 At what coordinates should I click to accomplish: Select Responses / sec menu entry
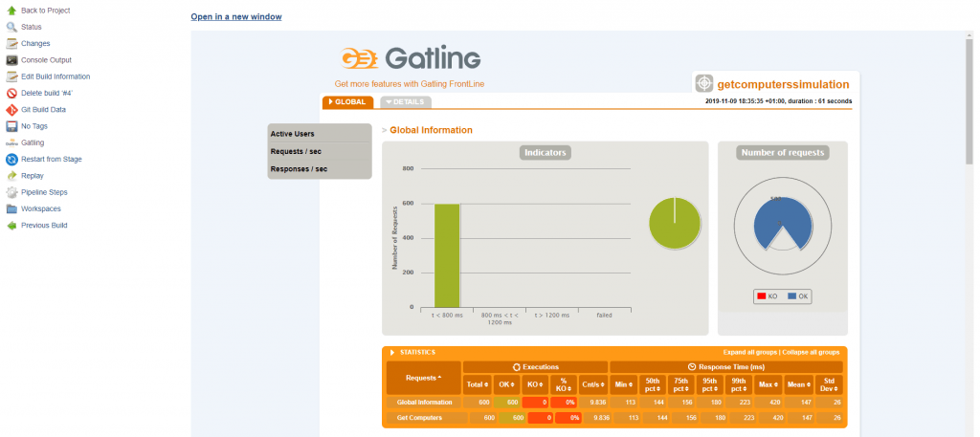tap(320, 168)
